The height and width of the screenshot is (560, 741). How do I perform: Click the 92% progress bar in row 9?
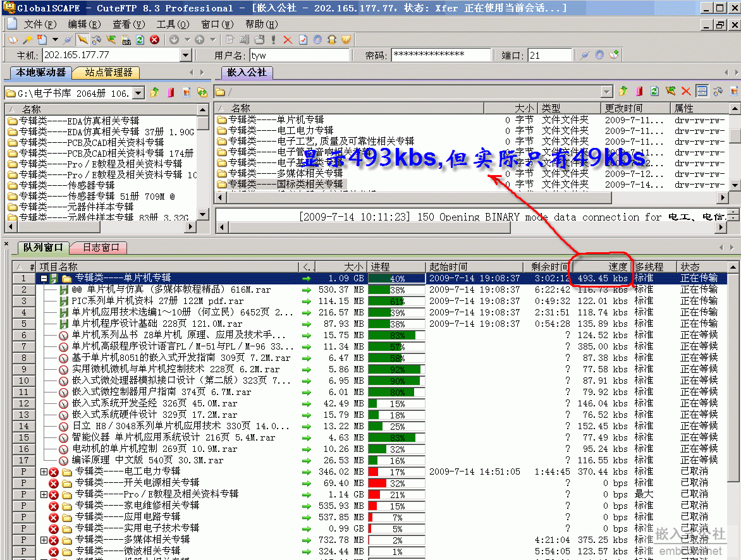396,370
